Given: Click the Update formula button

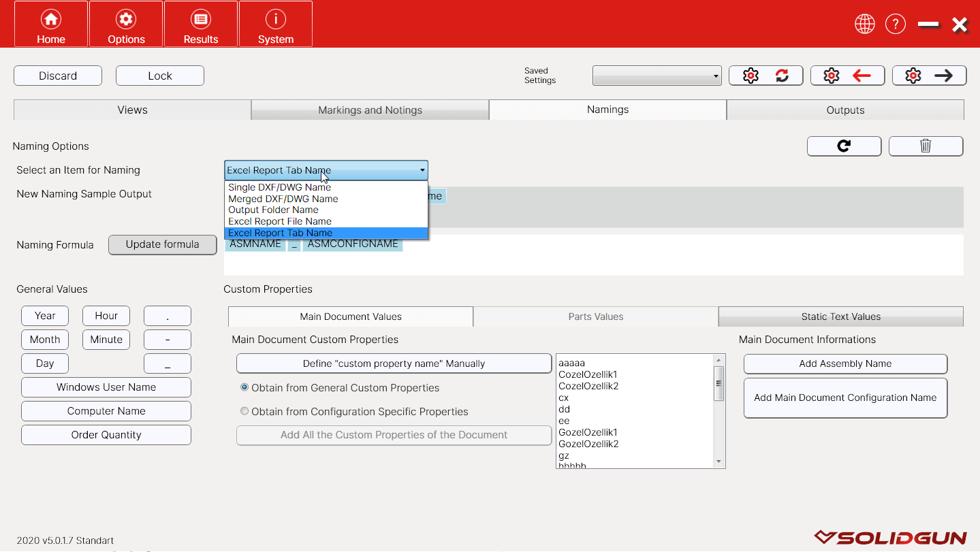Looking at the screenshot, I should (x=162, y=244).
